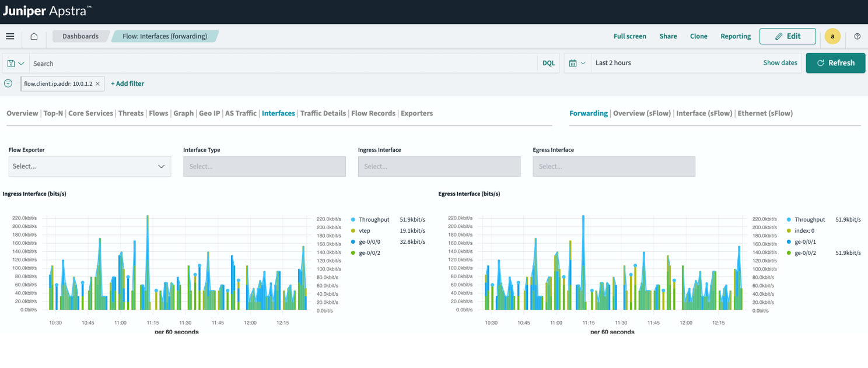Toggle ge-0/0/1 series in Egress legend
Viewport: 868px width, 368px height.
pos(805,241)
